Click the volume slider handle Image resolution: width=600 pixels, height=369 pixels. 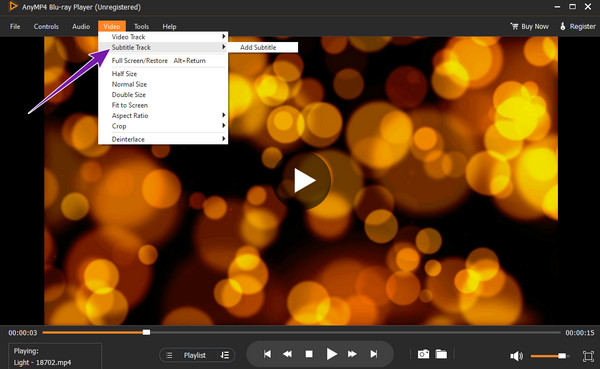[562, 356]
